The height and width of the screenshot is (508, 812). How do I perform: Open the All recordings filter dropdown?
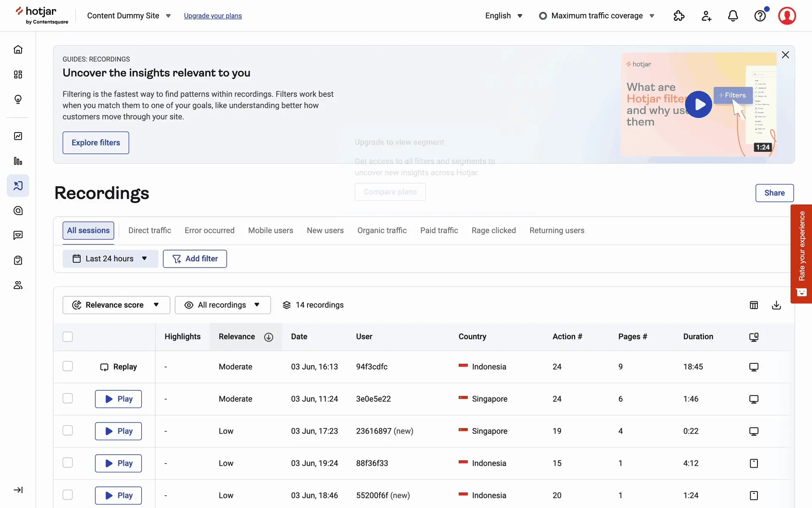(x=222, y=305)
